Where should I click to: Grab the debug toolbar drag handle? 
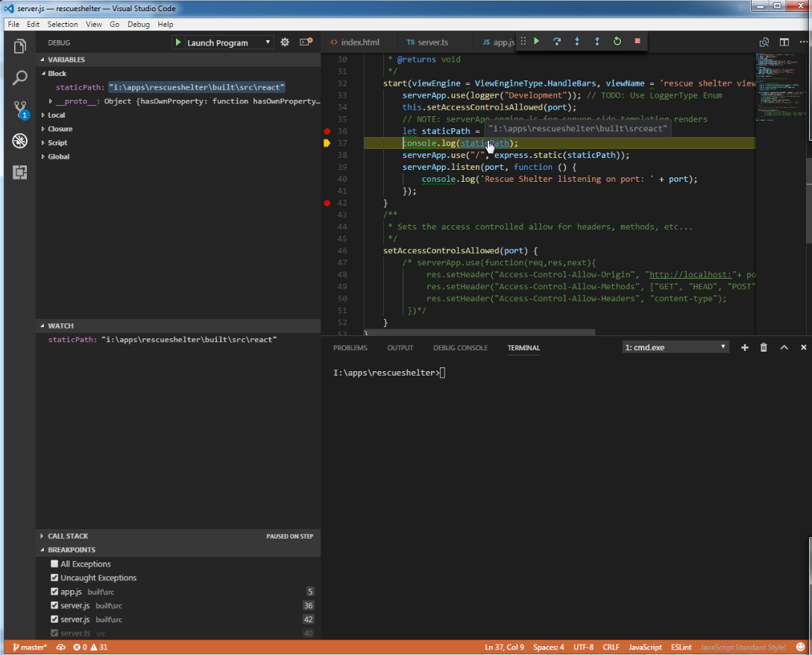[523, 41]
